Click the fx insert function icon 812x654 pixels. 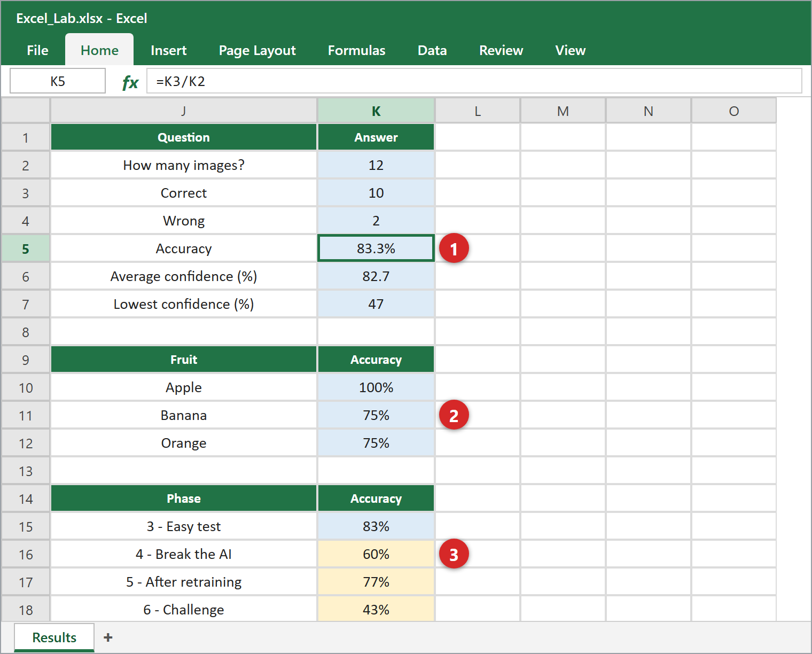[130, 82]
